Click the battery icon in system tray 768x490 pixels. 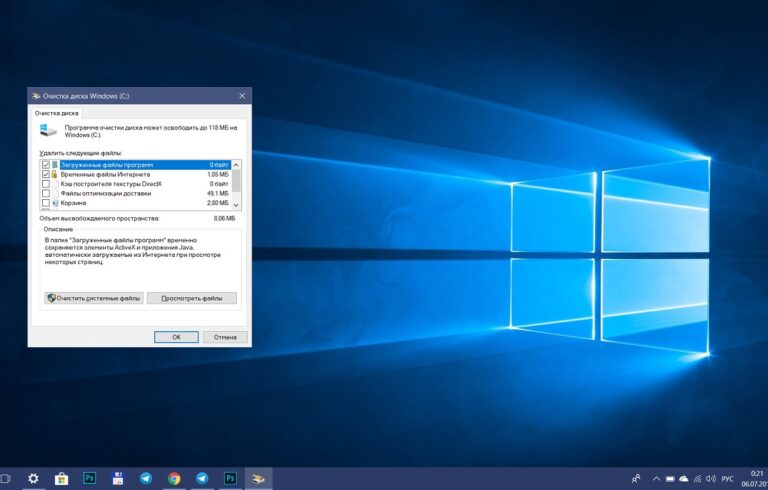[670, 479]
